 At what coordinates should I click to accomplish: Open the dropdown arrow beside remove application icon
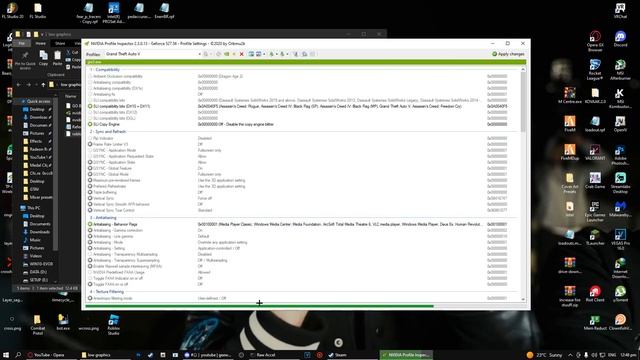(x=264, y=54)
